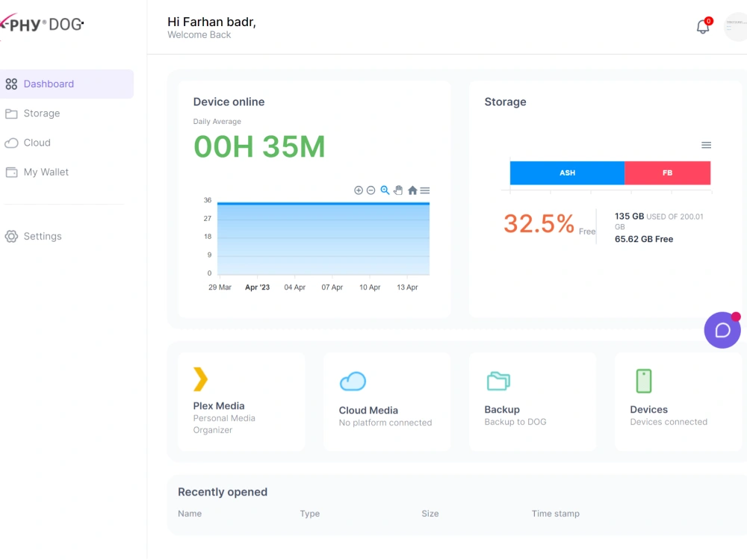Click the red FB storage bar
Viewport: 747px width, 560px height.
tap(667, 173)
